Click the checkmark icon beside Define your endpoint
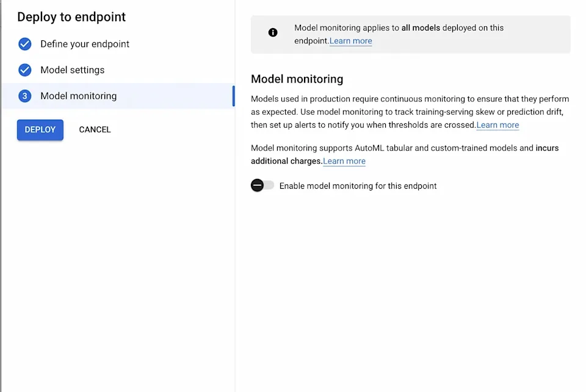This screenshot has height=392, width=586. (x=24, y=44)
